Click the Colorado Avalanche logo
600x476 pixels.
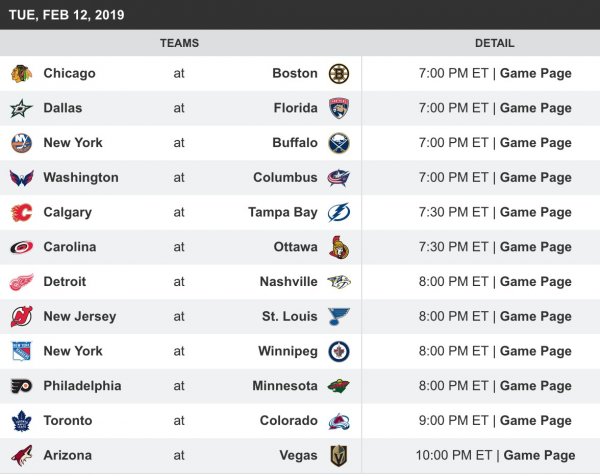(339, 421)
